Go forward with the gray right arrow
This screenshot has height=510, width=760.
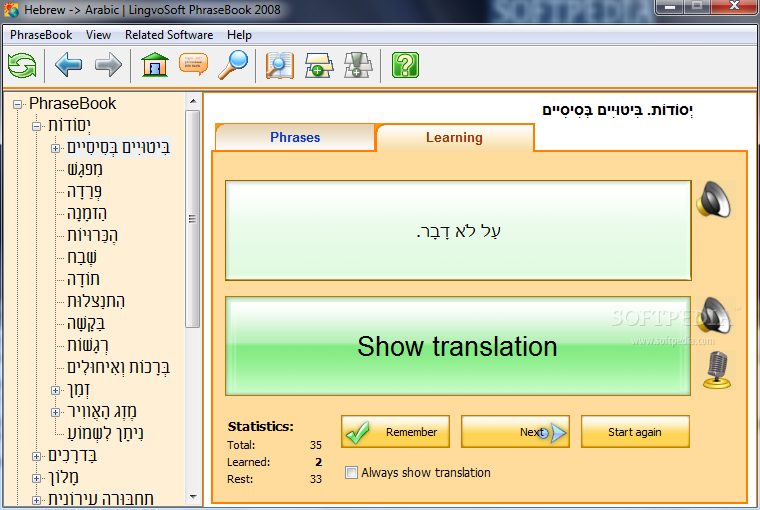point(108,65)
